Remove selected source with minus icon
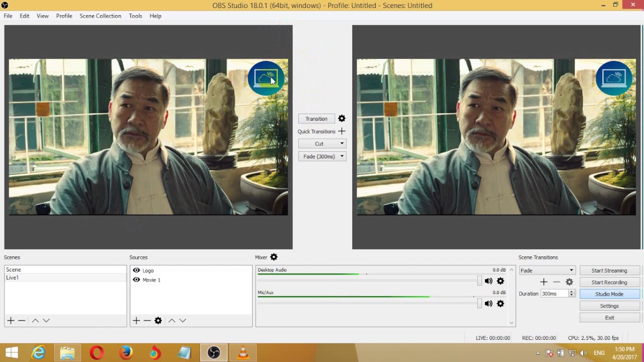The width and height of the screenshot is (644, 362). [x=147, y=320]
